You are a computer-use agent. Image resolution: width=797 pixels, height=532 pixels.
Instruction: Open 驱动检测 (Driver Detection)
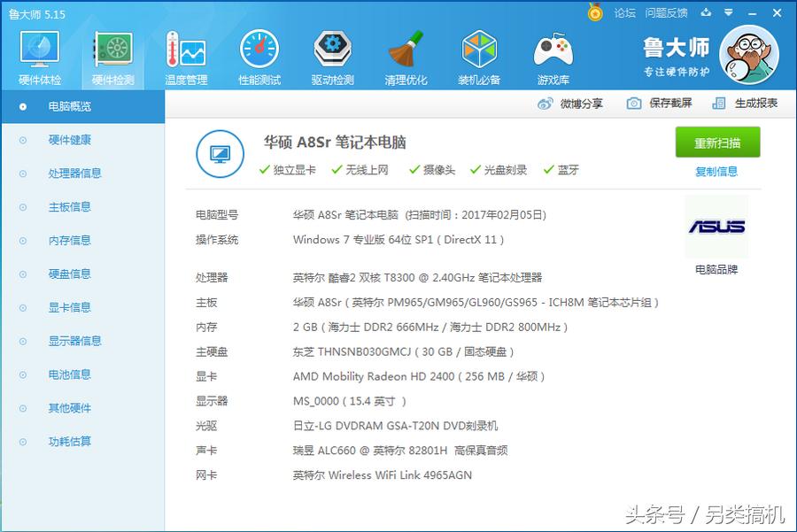tap(332, 55)
